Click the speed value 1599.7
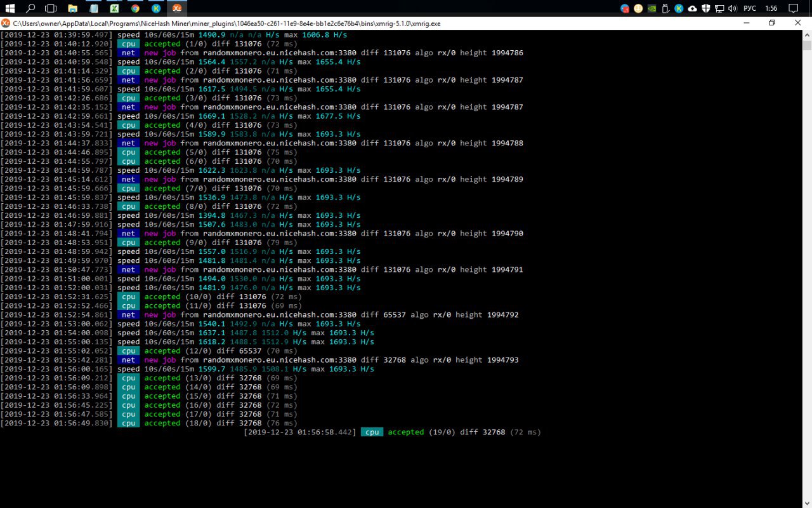Screen dimensions: 812x508 (212, 369)
